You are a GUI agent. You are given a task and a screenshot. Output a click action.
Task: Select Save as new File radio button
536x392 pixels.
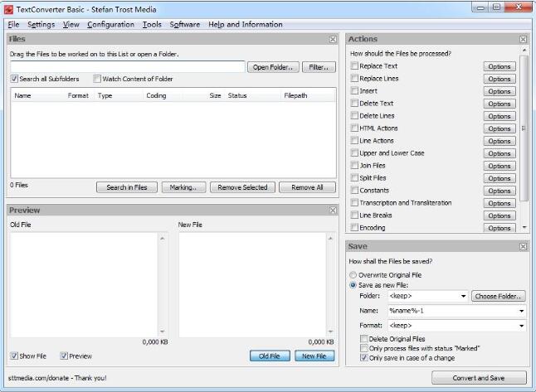pyautogui.click(x=353, y=285)
